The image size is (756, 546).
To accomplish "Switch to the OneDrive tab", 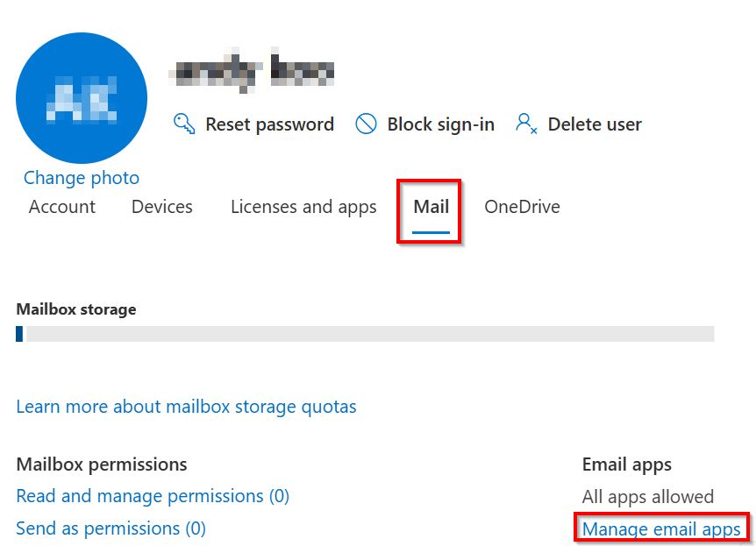I will (x=522, y=207).
